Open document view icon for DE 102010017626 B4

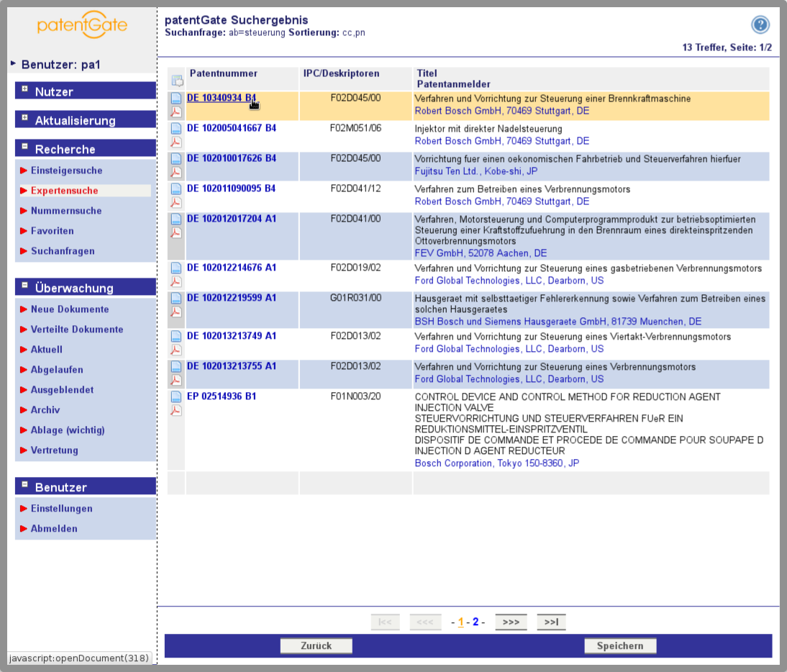click(x=176, y=158)
